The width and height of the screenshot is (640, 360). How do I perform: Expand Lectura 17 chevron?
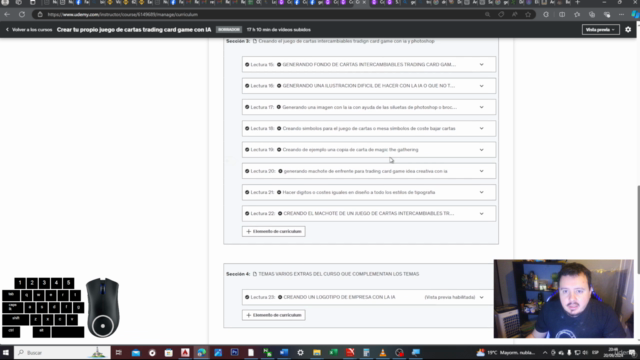[482, 107]
